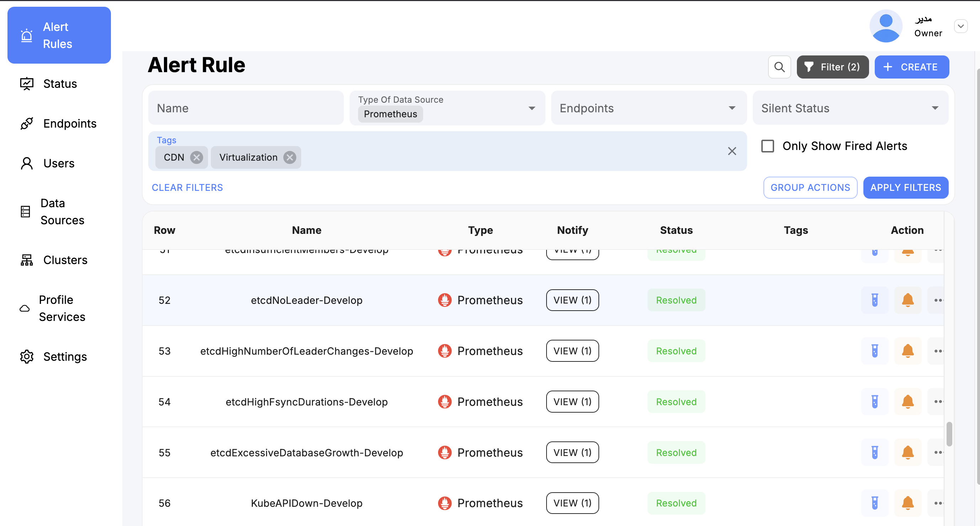Click bell icon for etcdNoLeader-Develop

pos(908,300)
